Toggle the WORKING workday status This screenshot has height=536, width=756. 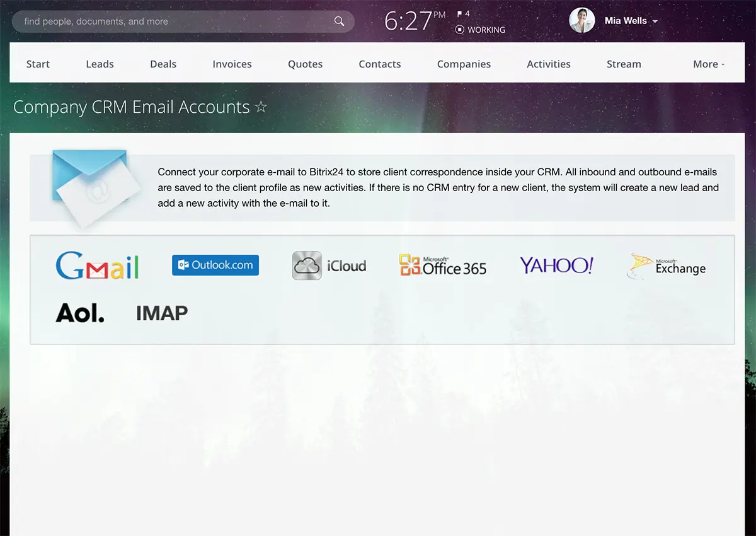click(480, 30)
